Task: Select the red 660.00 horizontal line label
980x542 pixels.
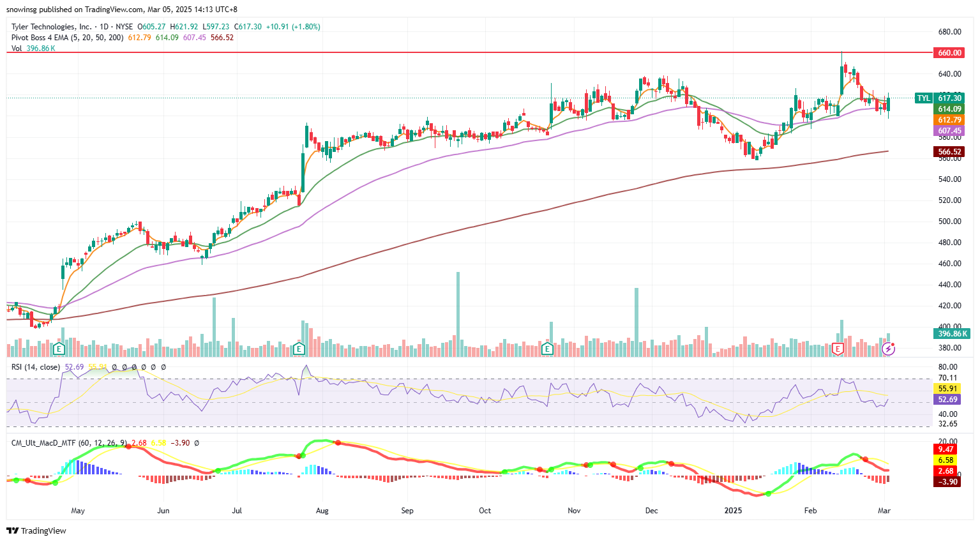Action: click(x=949, y=53)
